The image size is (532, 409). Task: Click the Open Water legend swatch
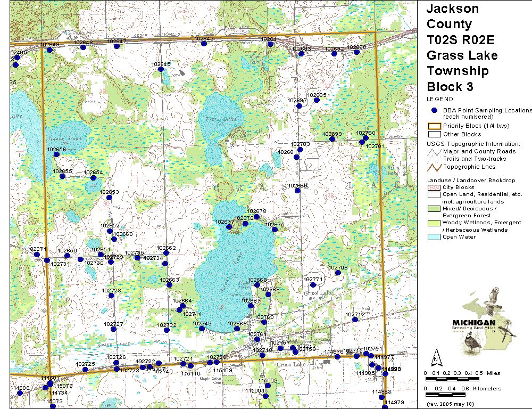point(434,237)
